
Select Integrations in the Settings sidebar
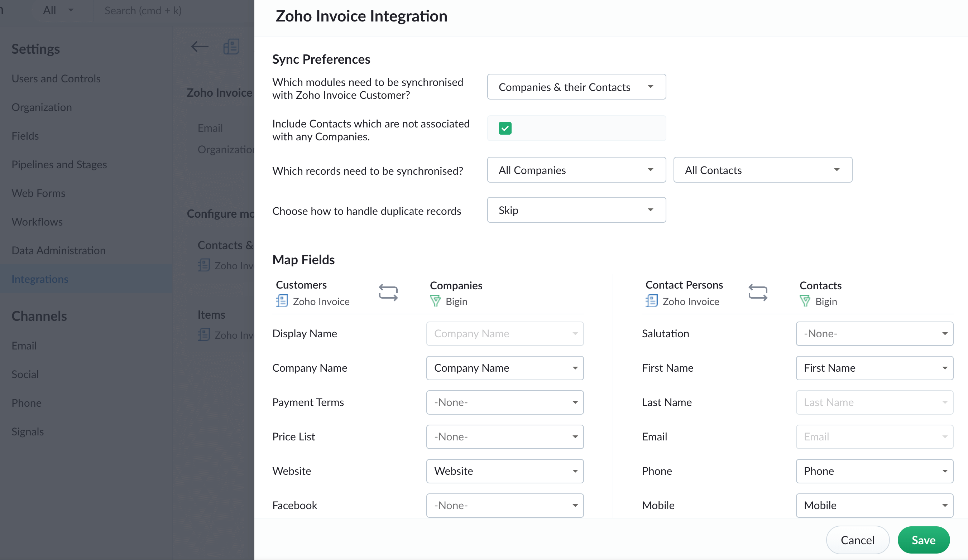(40, 279)
